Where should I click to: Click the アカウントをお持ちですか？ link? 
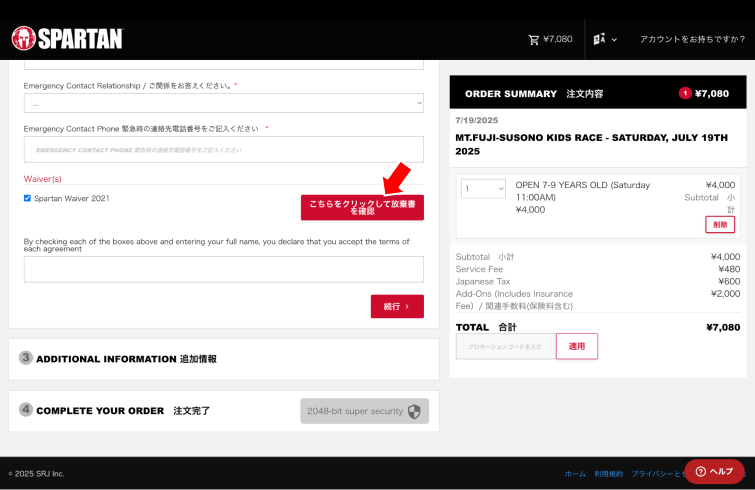click(692, 39)
